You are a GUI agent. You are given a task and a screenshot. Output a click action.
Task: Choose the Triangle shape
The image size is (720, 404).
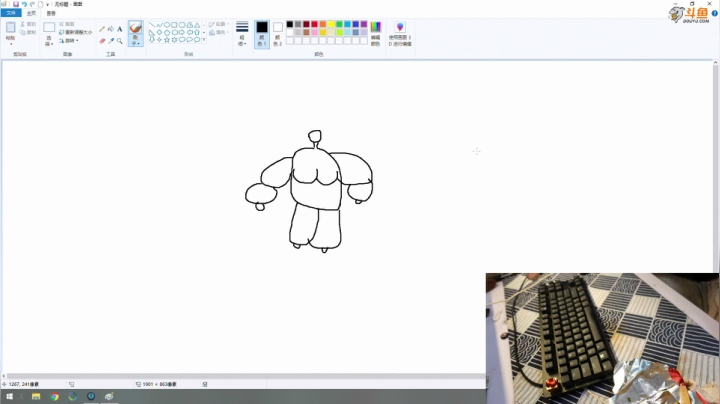click(197, 25)
